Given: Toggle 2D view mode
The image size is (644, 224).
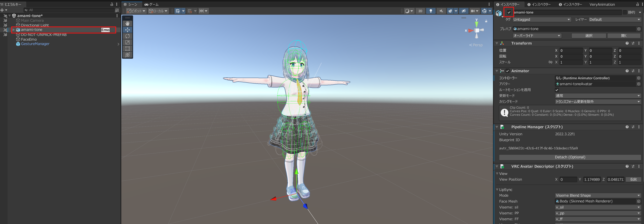Looking at the screenshot, I should (x=420, y=11).
